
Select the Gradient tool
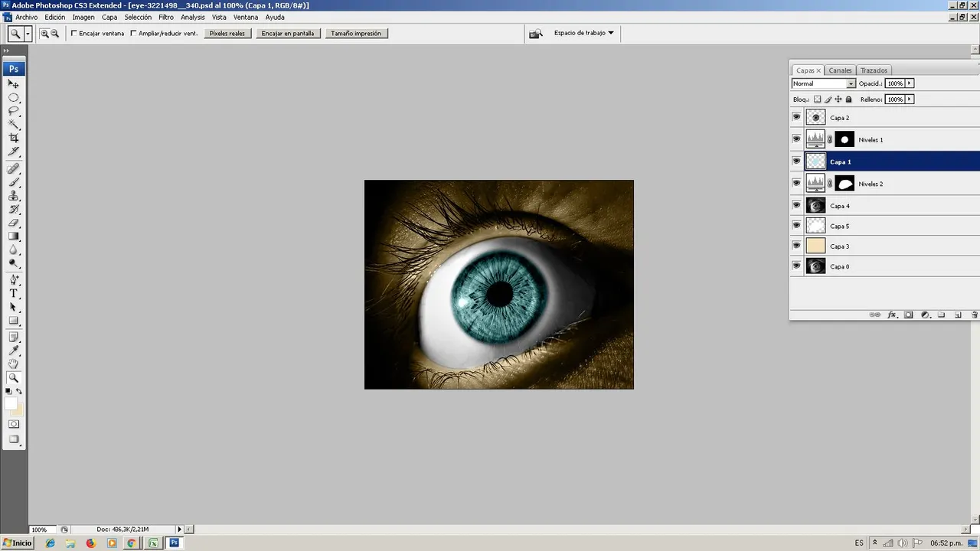14,236
